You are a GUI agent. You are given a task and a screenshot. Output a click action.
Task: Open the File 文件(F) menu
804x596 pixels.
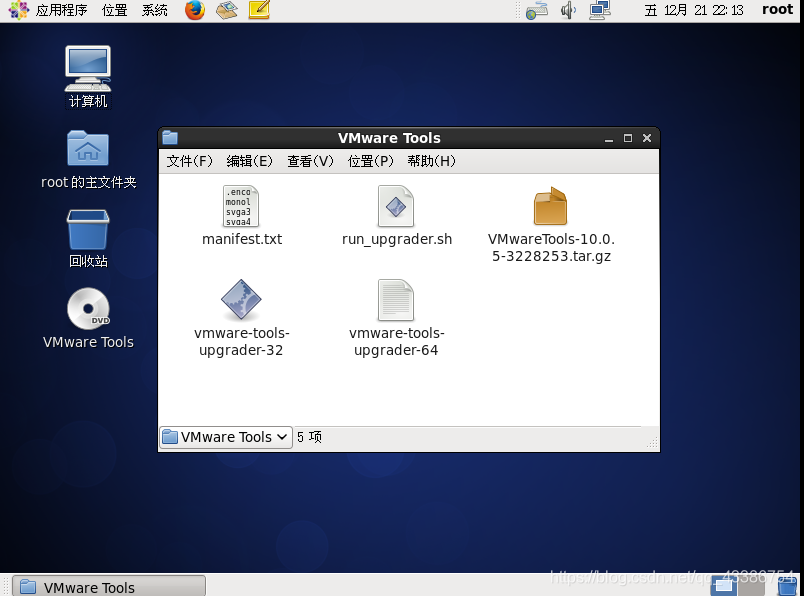coord(189,161)
